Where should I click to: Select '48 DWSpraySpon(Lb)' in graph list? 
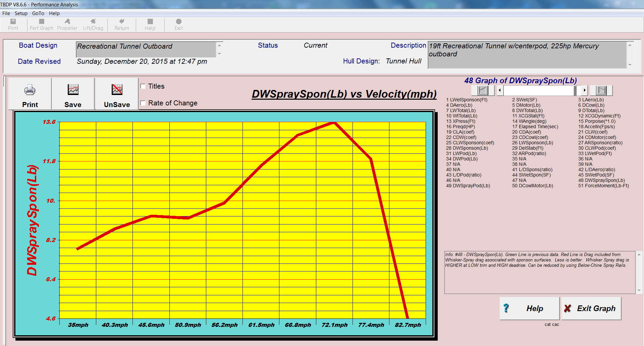pos(601,180)
